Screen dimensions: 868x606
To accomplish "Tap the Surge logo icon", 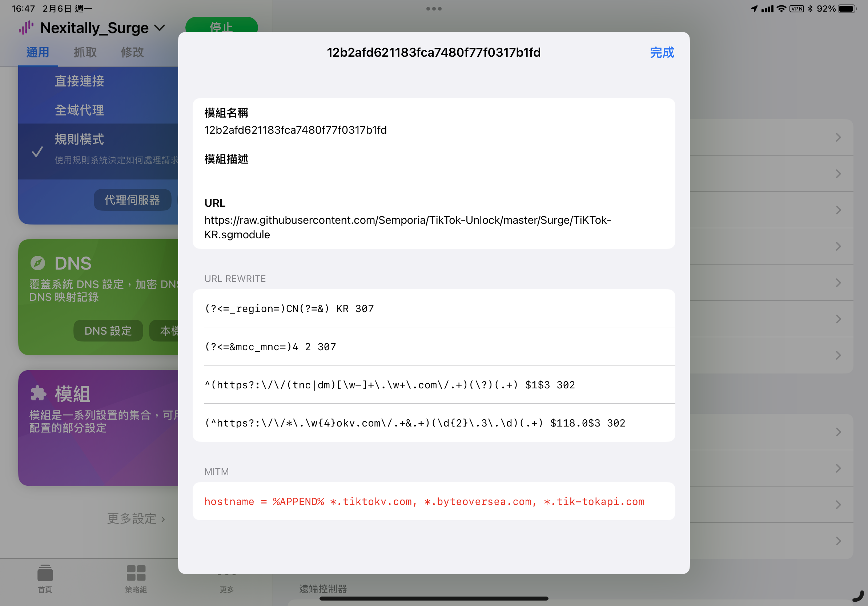I will point(26,28).
